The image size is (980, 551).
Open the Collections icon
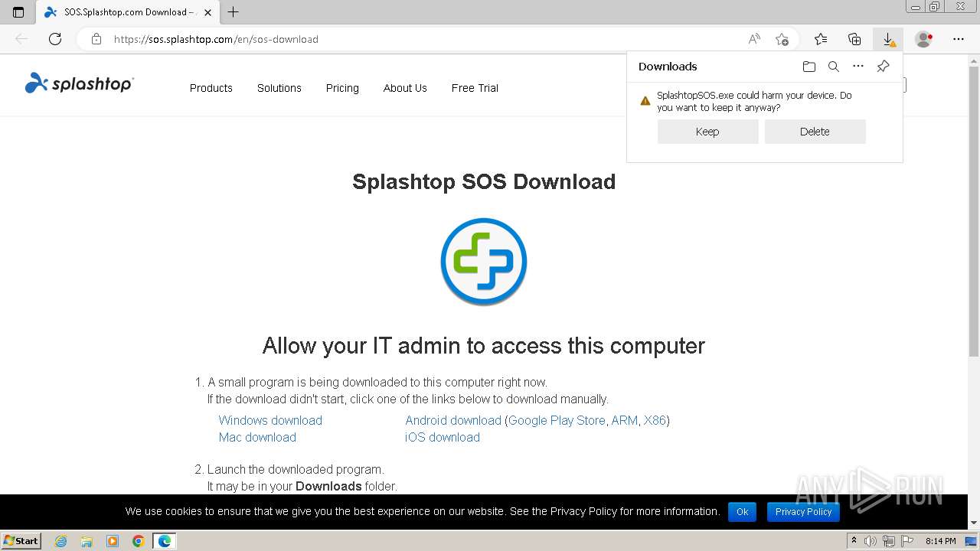(x=854, y=39)
